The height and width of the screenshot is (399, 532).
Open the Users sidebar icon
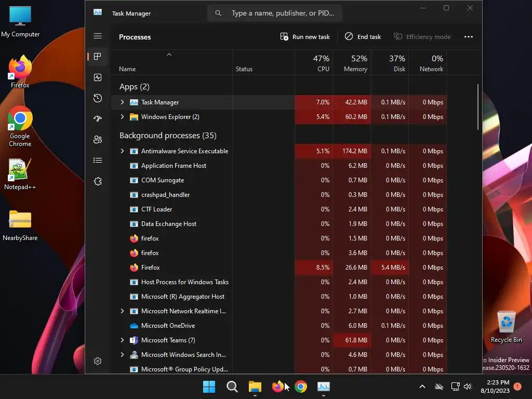[98, 139]
